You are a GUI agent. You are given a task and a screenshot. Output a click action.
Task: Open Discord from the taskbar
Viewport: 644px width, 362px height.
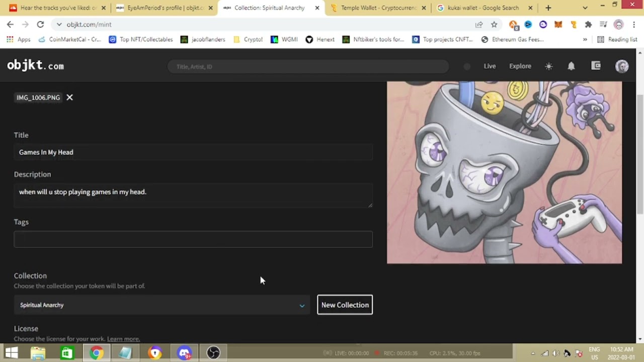click(x=184, y=352)
